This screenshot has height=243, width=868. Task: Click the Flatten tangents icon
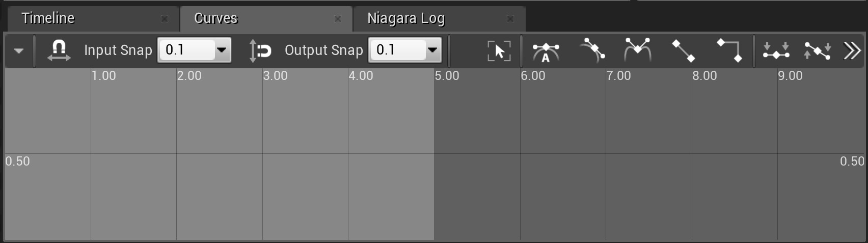[776, 50]
